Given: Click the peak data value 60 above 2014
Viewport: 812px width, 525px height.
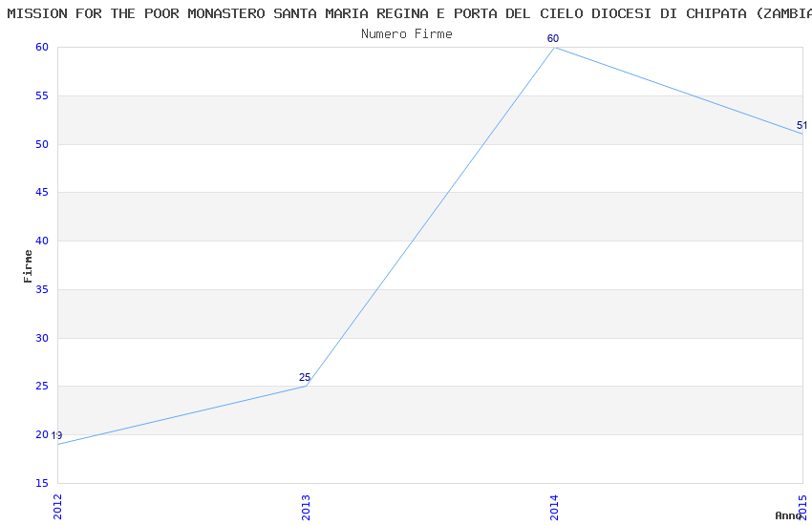Looking at the screenshot, I should pos(553,39).
